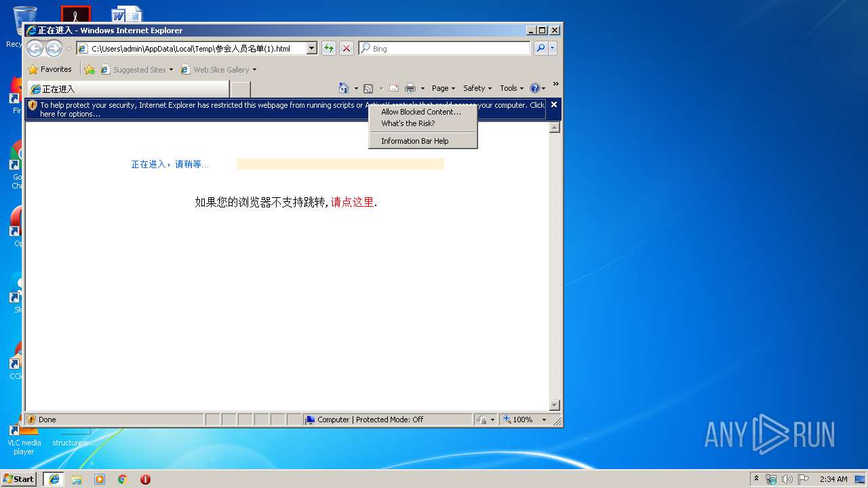Open the status bar security dropdown
This screenshot has height=488, width=868.
(486, 420)
